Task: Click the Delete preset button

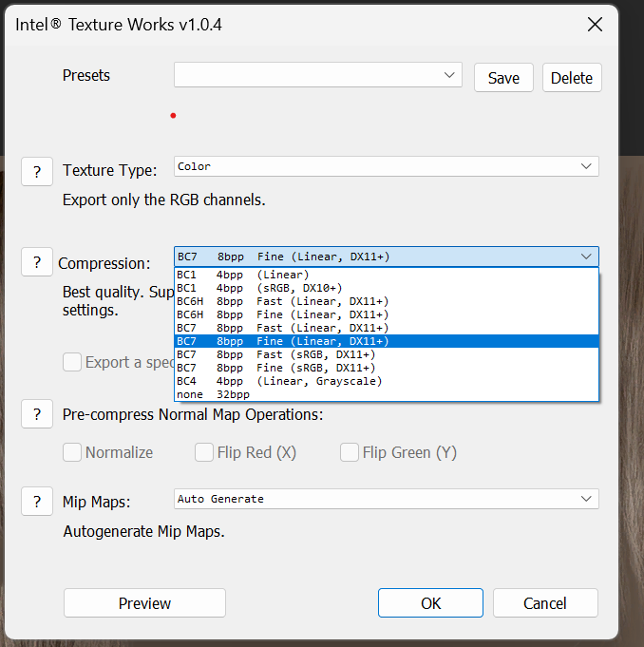Action: tap(572, 78)
